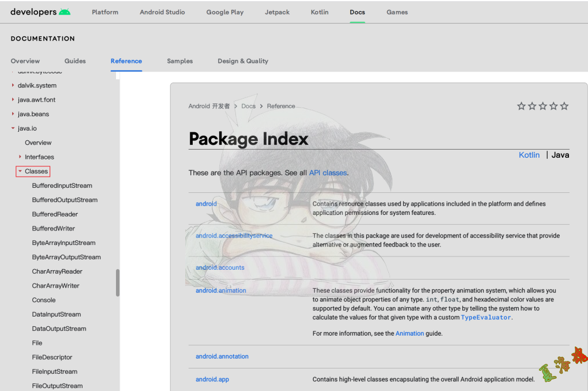Click the sidebar scrollbar thumb
588x391 pixels.
pos(118,282)
